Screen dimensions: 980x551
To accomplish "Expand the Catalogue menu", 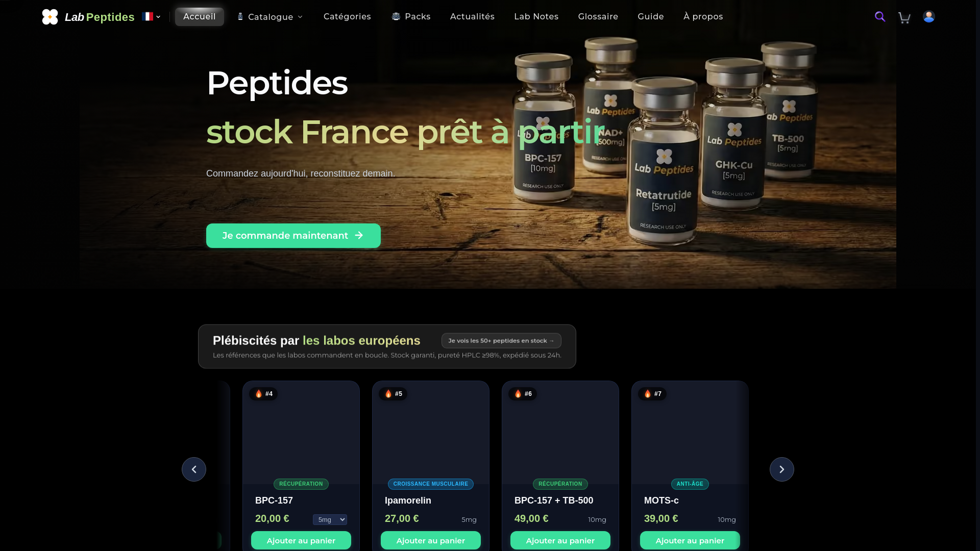I will point(269,17).
